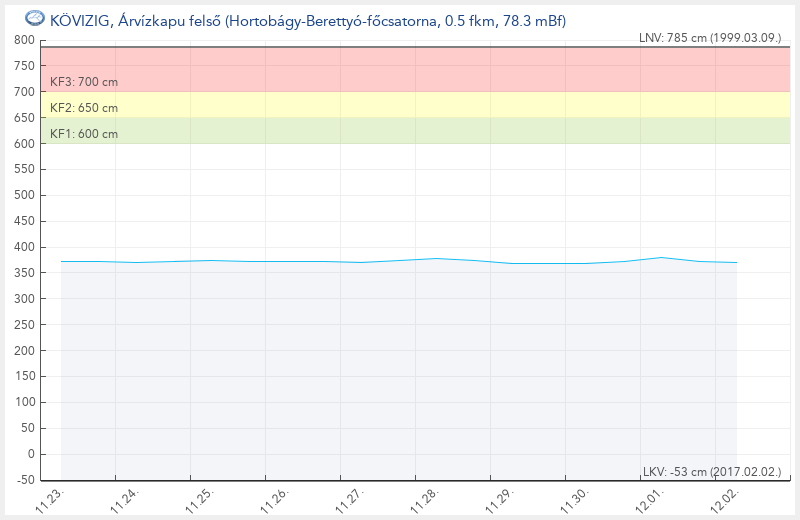The image size is (800, 520).
Task: Select the KF2: 650 cm label
Action: (x=84, y=108)
